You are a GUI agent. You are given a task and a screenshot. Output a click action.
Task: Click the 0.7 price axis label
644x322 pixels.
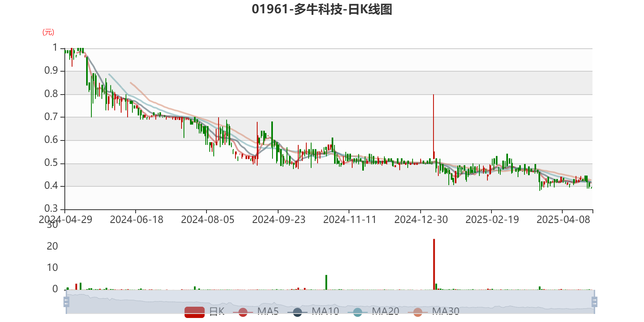[51, 117]
